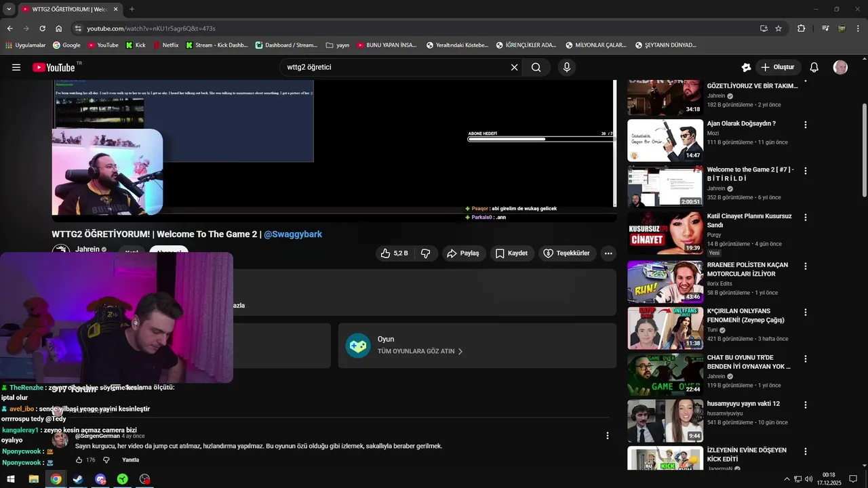Image resolution: width=868 pixels, height=488 pixels.
Task: Open the @Swaggybark channel link in title
Action: 293,234
